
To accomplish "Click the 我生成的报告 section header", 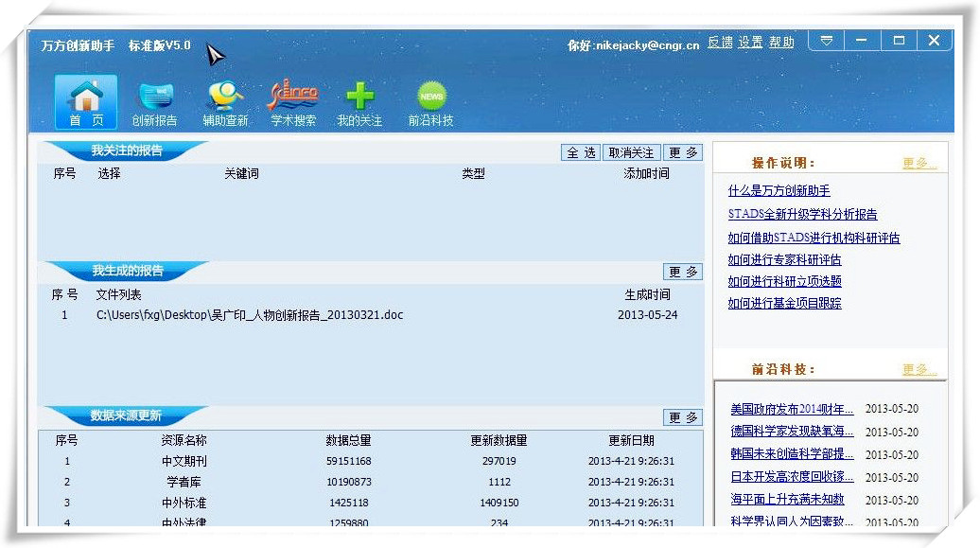I will tap(128, 271).
